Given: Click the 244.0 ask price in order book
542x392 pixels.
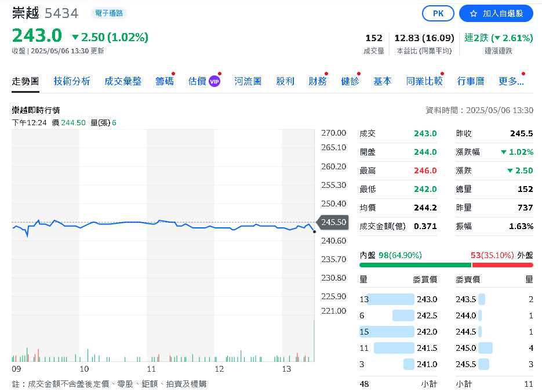Looking at the screenshot, I should pyautogui.click(x=466, y=315).
